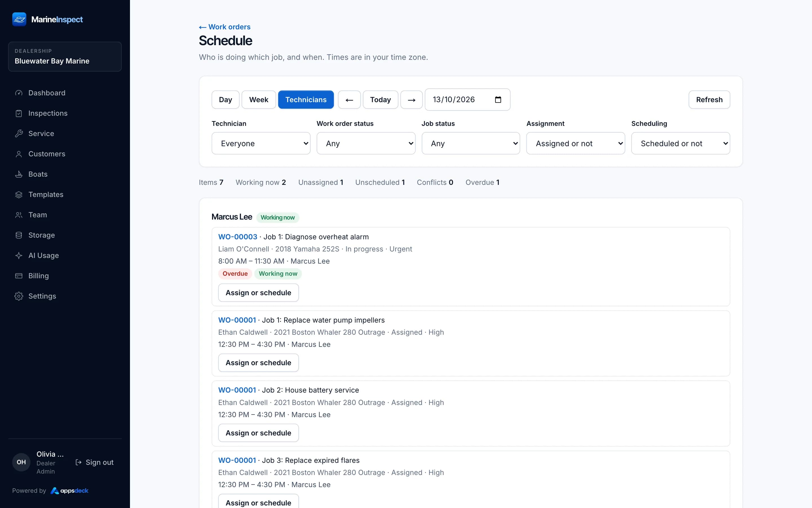
Task: Go to previous date with left arrow
Action: click(349, 99)
